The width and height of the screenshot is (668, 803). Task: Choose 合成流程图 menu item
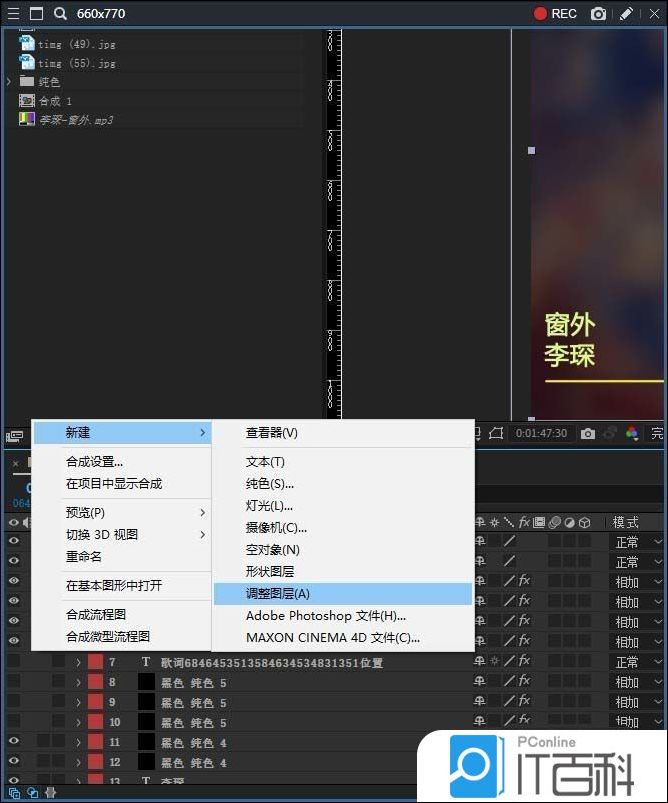(x=96, y=615)
